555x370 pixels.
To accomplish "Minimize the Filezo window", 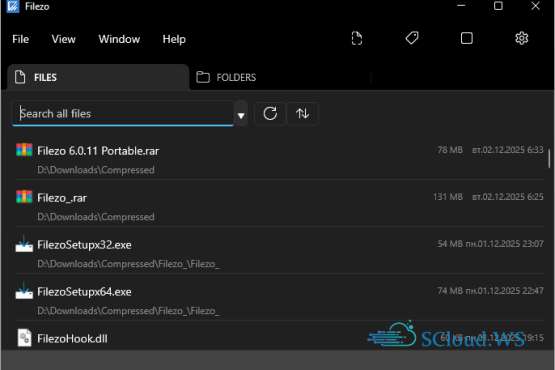I will click(x=461, y=6).
